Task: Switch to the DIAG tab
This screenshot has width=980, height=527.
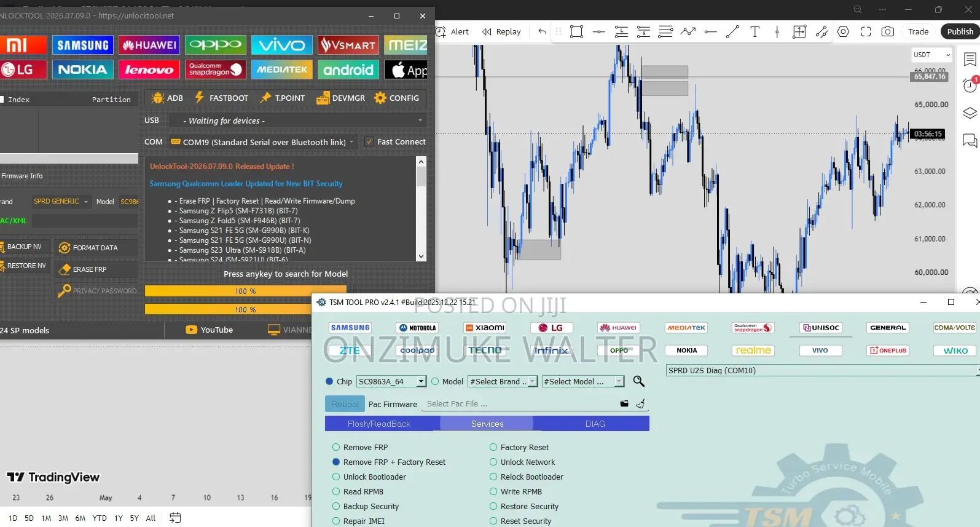Action: 595,424
